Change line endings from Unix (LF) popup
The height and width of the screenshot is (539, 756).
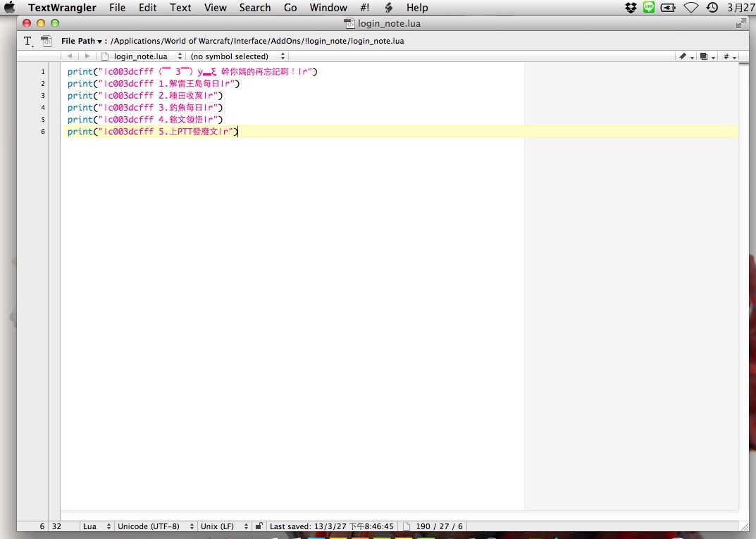[224, 526]
